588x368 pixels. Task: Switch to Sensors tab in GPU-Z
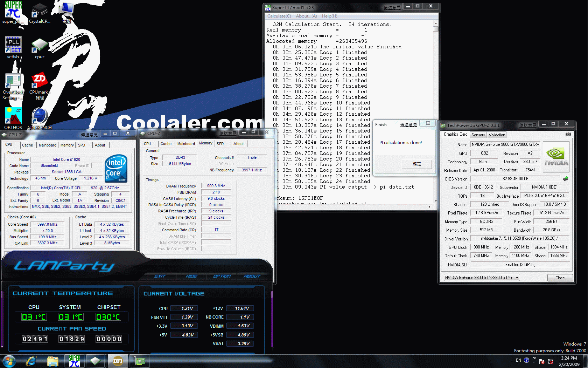pyautogui.click(x=478, y=135)
